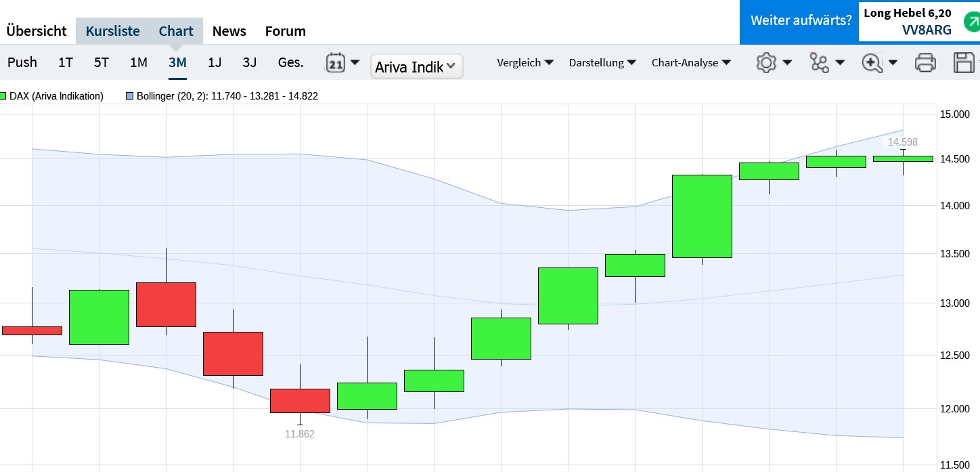
Task: Click the Weiter aufwärts? banner link
Action: (801, 20)
